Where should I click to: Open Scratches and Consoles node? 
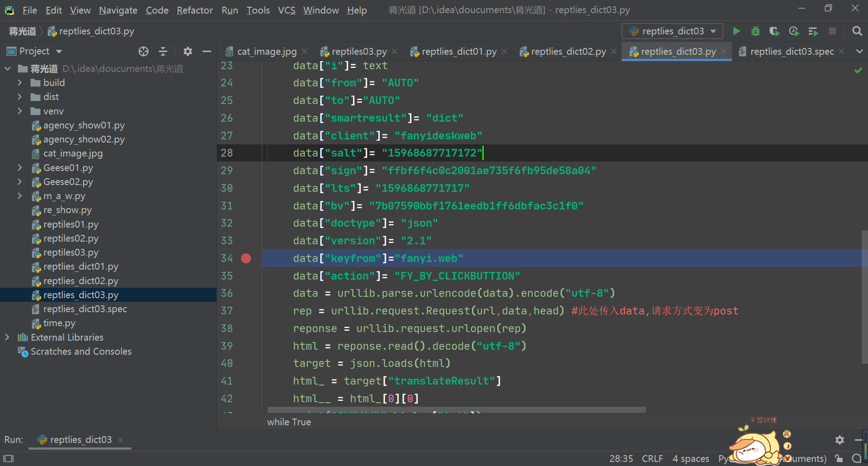[81, 352]
